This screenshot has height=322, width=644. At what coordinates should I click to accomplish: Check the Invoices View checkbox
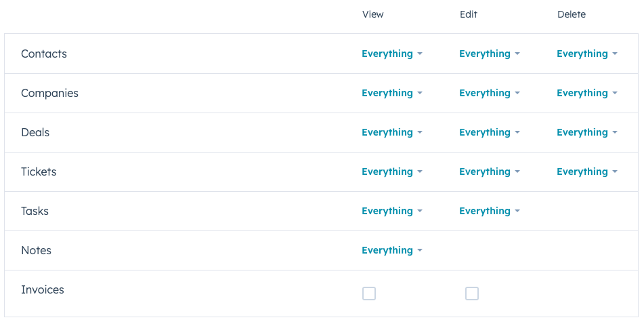click(369, 294)
